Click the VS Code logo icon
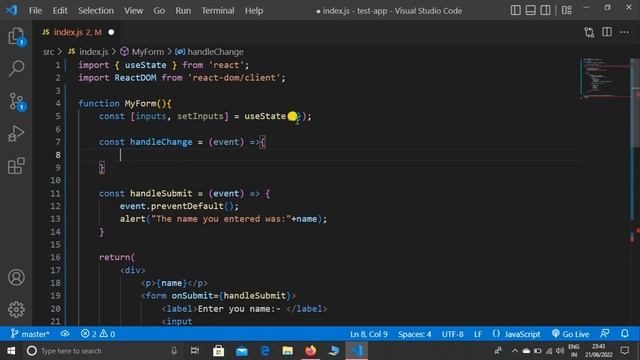 tap(11, 10)
